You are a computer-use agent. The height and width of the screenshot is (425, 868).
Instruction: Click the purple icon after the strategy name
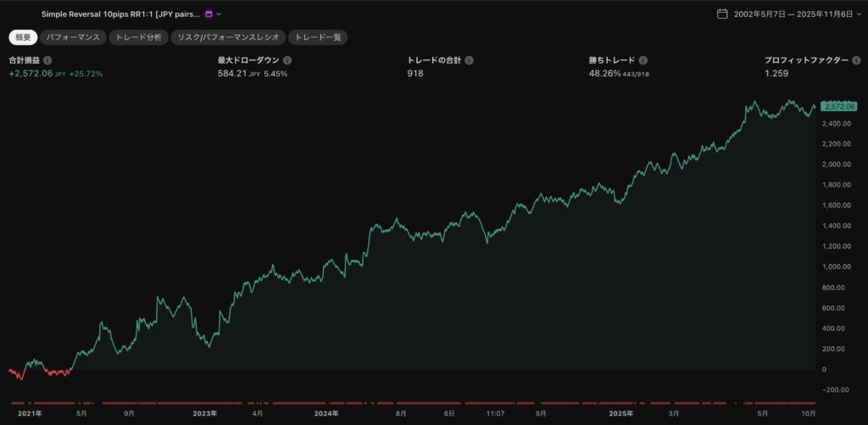point(209,14)
